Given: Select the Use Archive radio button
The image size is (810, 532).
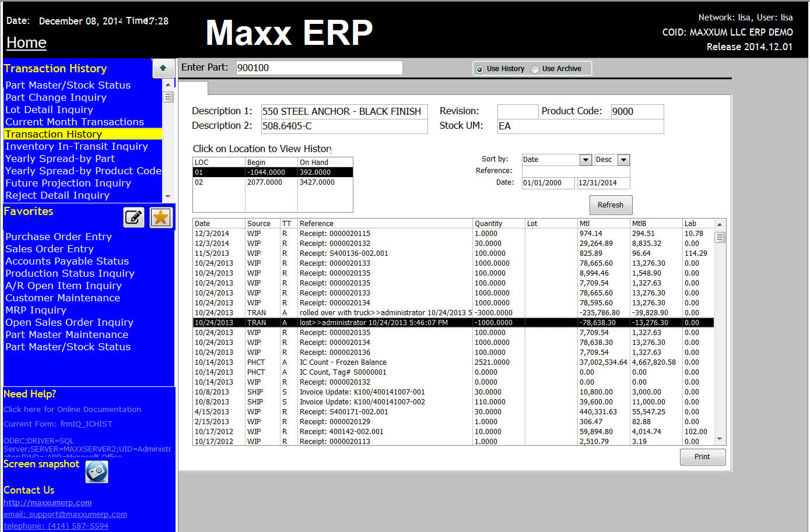Looking at the screenshot, I should coord(535,69).
